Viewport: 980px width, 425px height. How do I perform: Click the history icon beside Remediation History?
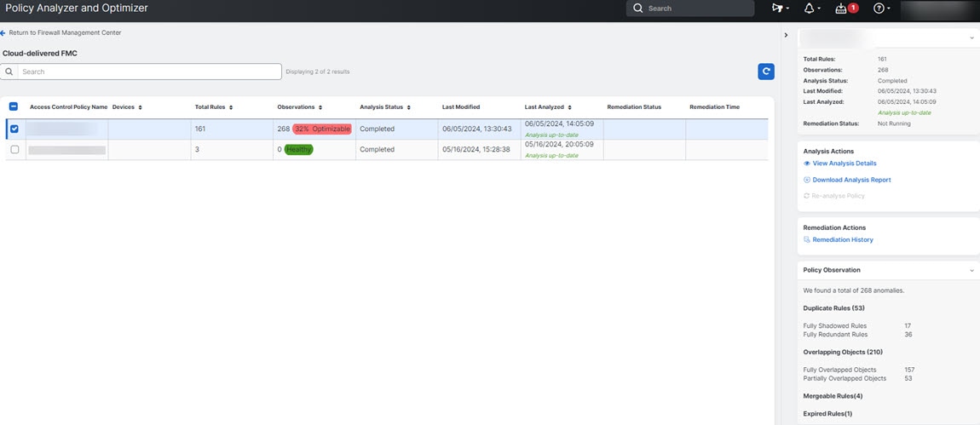click(807, 240)
